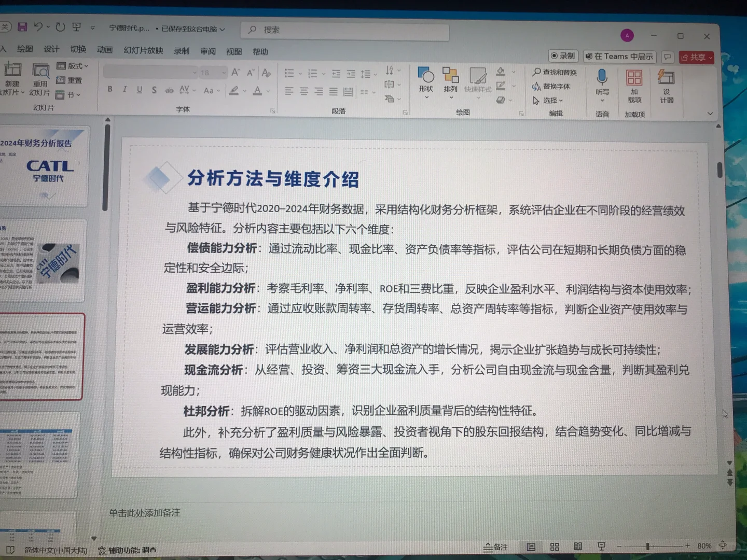This screenshot has width=747, height=560.
Task: Fit slide to current window
Action: click(x=723, y=545)
